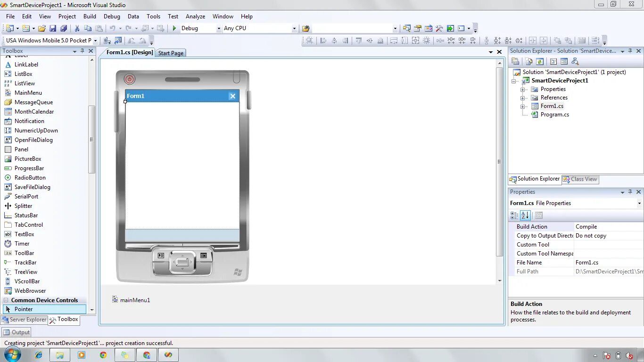Open the Form1.cs File Properties object dropdown
The height and width of the screenshot is (362, 644).
coord(639,203)
